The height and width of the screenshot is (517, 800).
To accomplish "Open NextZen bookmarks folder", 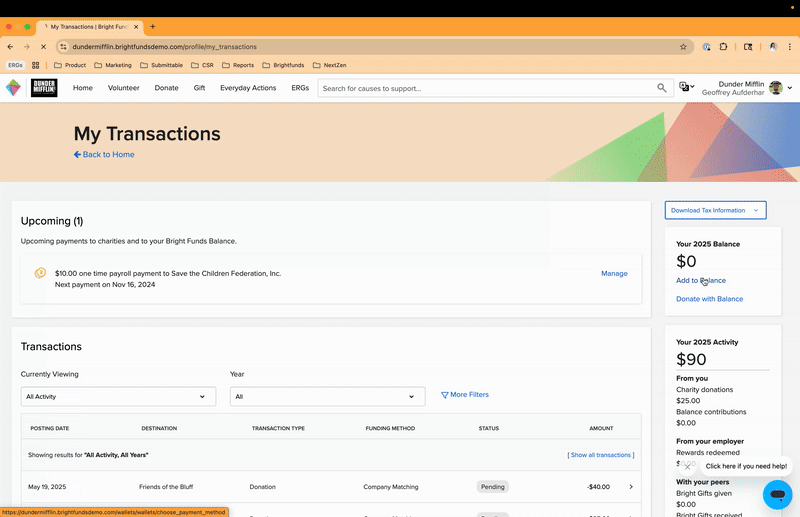I will 330,65.
